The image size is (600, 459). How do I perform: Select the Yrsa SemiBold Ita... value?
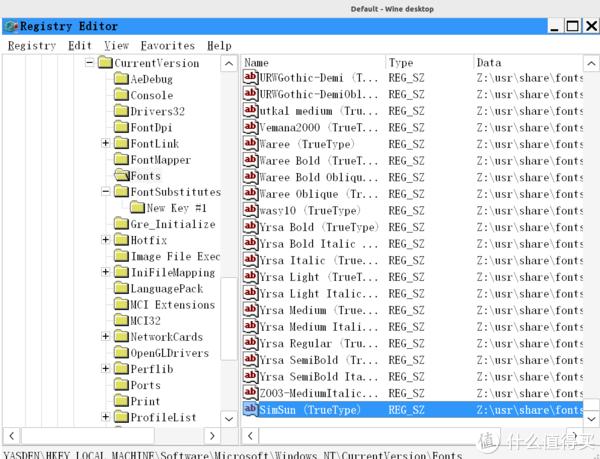(319, 376)
